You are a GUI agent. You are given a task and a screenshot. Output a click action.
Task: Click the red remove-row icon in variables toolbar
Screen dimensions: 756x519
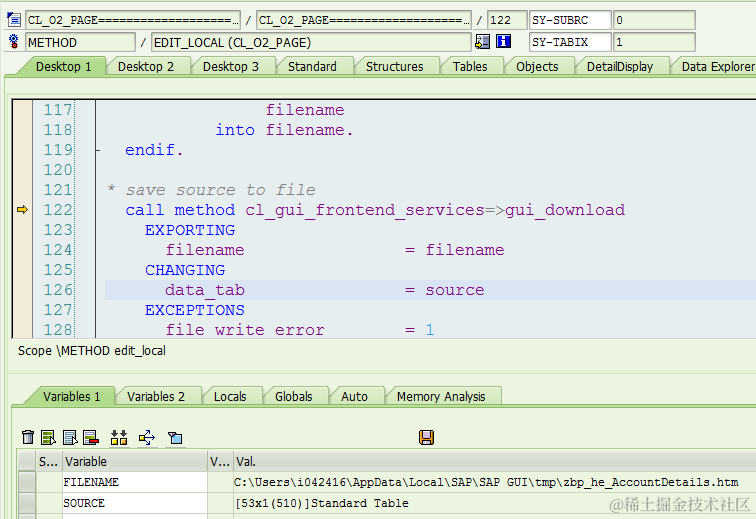pos(91,437)
